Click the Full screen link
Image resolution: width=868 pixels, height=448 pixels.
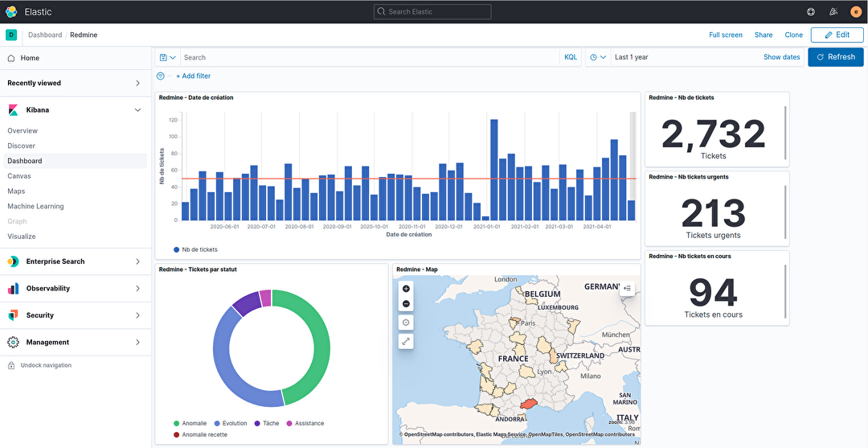726,35
